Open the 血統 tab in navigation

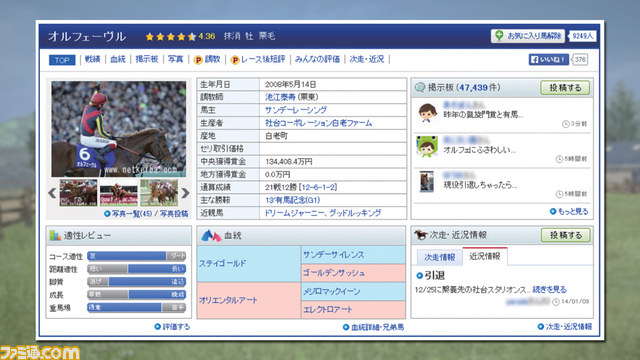point(118,60)
